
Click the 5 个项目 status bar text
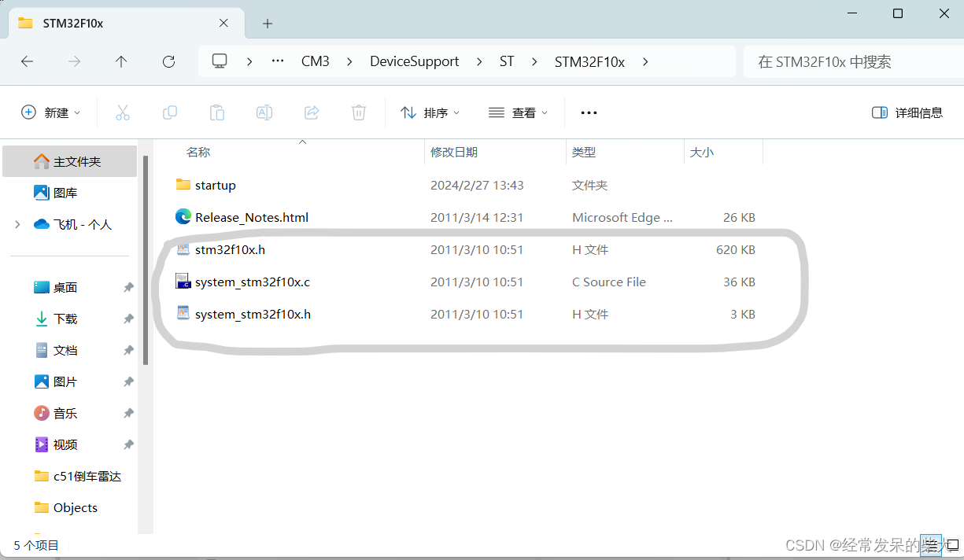[x=36, y=545]
